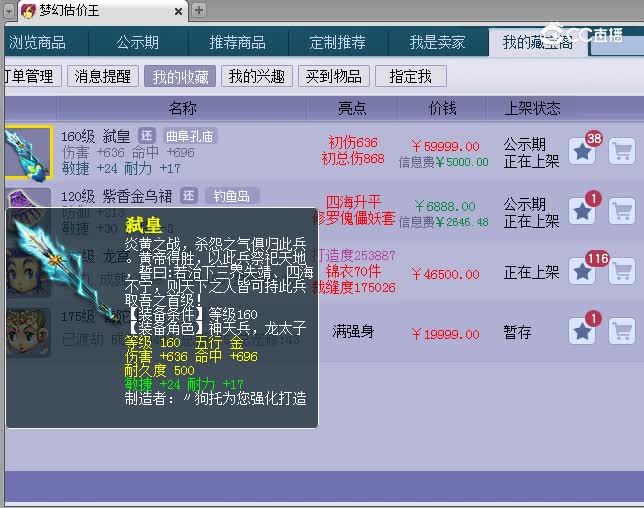Click price ¥19999.00
The height and width of the screenshot is (508, 644).
pyautogui.click(x=445, y=334)
